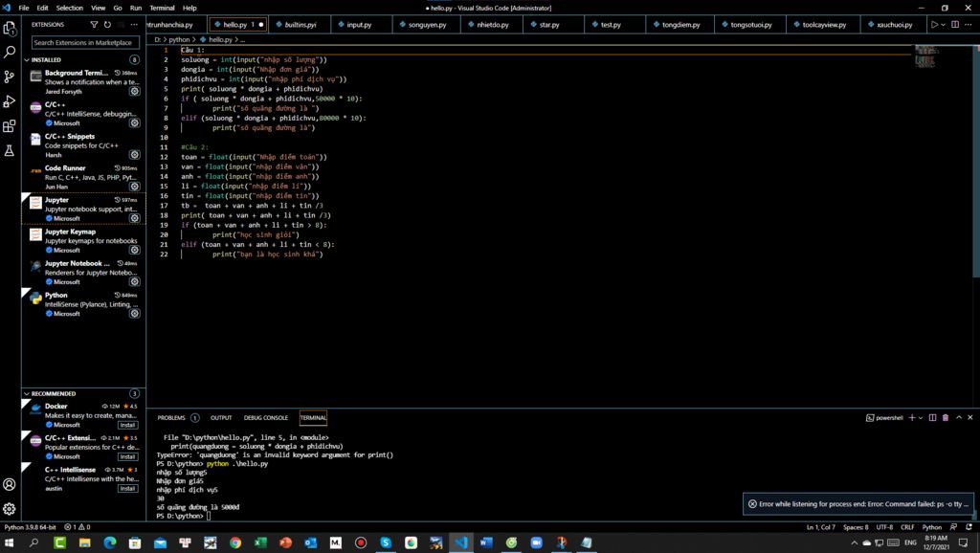
Task: Change the UTF-8 encoding in status bar
Action: point(884,527)
